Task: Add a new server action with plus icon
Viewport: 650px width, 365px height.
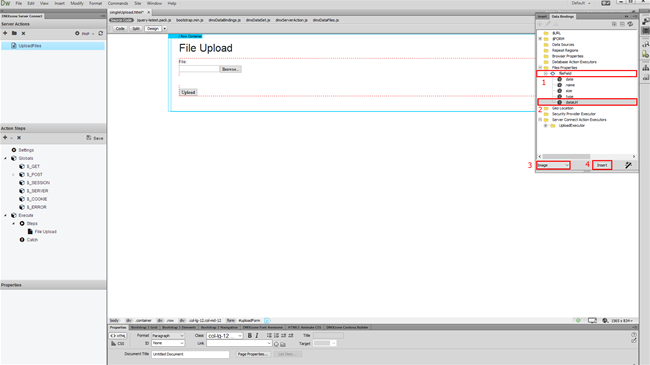Action: (5, 33)
